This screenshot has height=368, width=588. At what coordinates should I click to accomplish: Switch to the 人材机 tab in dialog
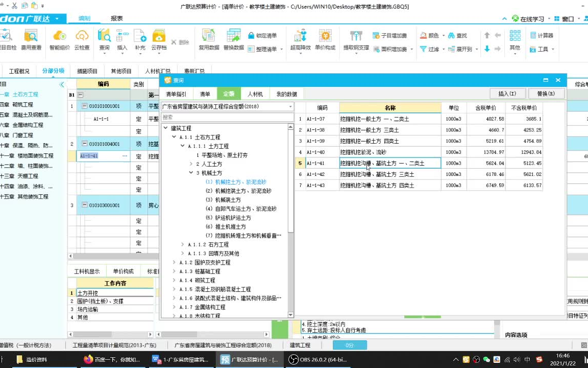coord(255,94)
